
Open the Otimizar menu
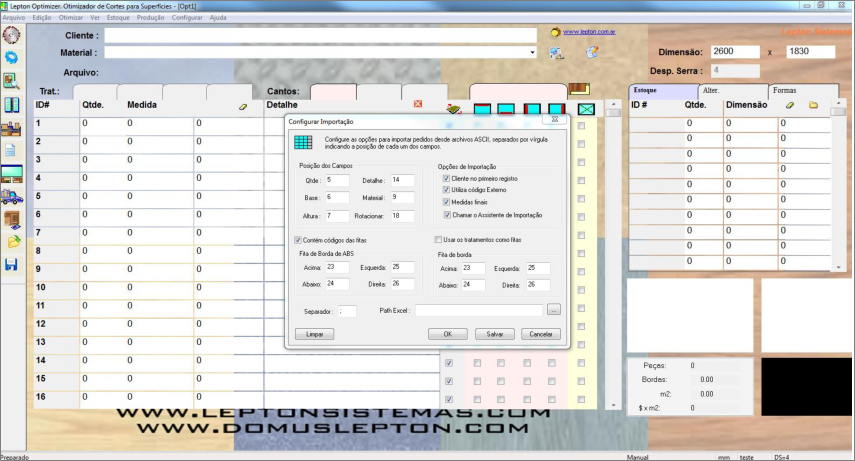(x=71, y=17)
